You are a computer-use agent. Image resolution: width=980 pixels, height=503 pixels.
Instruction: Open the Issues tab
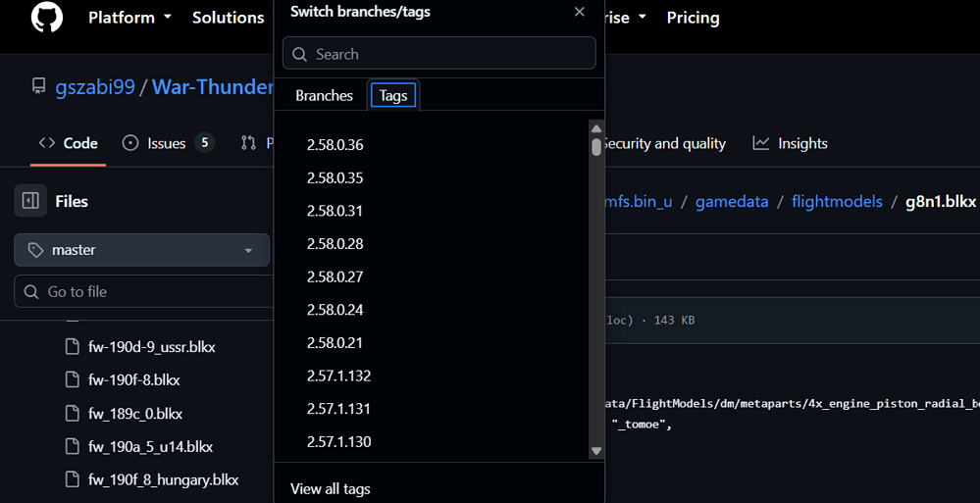(x=168, y=143)
